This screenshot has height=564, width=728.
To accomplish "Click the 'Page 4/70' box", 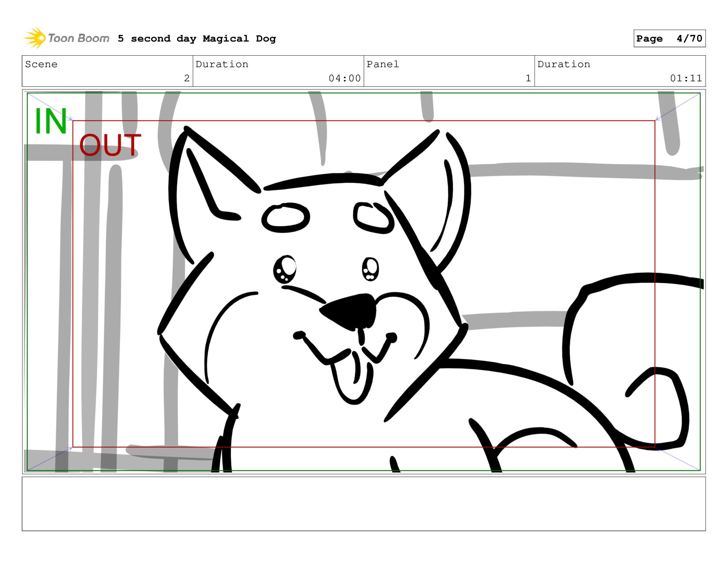I will [x=669, y=38].
